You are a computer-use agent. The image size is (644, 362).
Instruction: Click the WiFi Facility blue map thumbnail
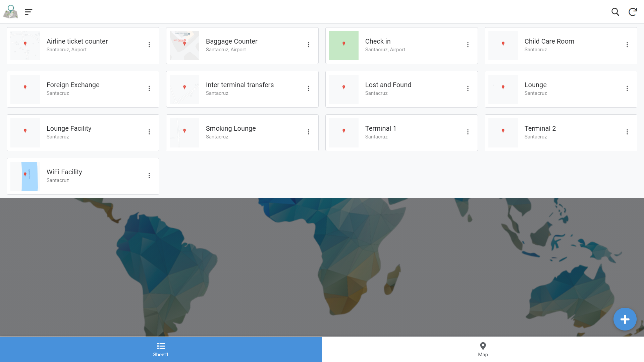coord(25,176)
